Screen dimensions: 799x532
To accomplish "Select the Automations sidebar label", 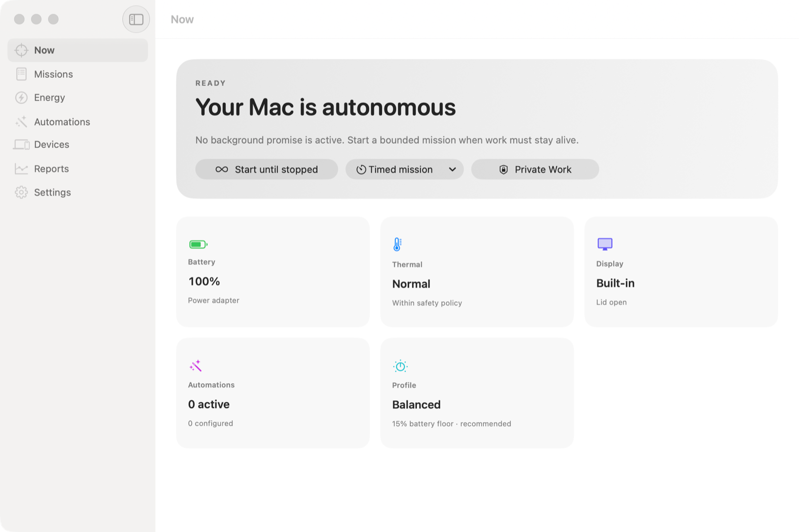I will tap(62, 122).
